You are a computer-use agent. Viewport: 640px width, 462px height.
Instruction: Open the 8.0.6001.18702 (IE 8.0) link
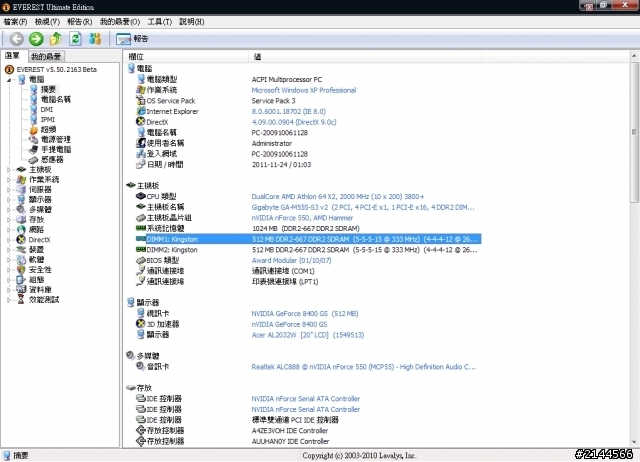pyautogui.click(x=289, y=111)
